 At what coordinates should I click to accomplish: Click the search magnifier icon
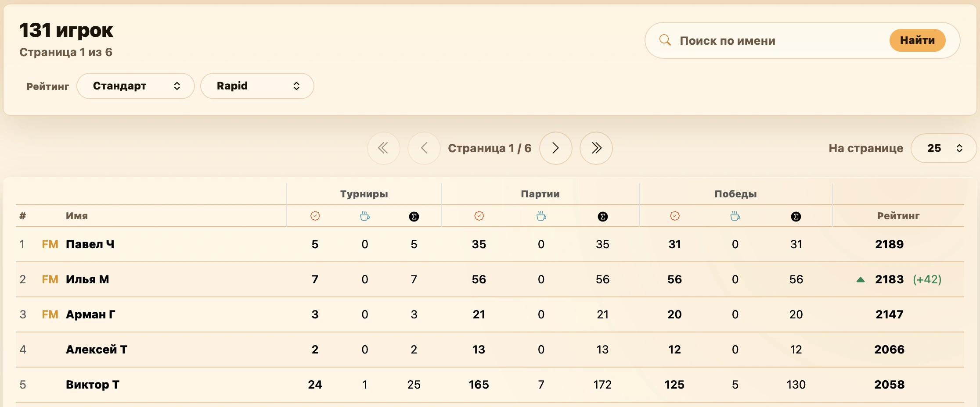[665, 40]
